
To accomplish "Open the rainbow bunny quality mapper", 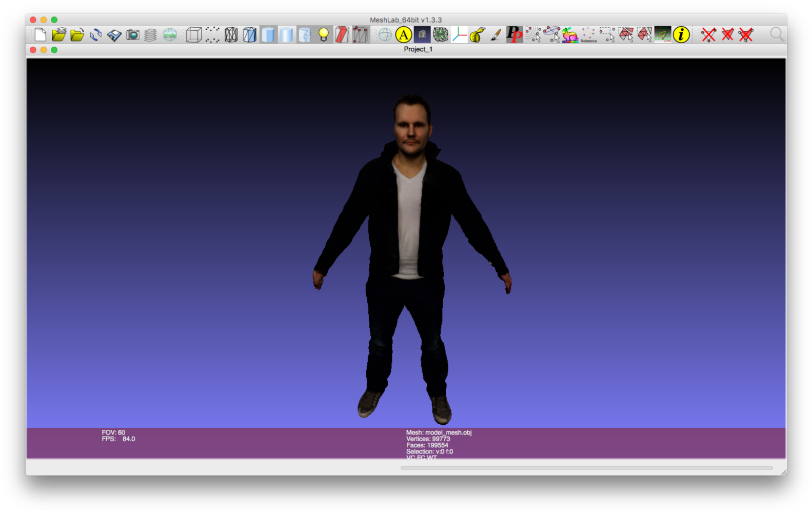I will pyautogui.click(x=570, y=35).
